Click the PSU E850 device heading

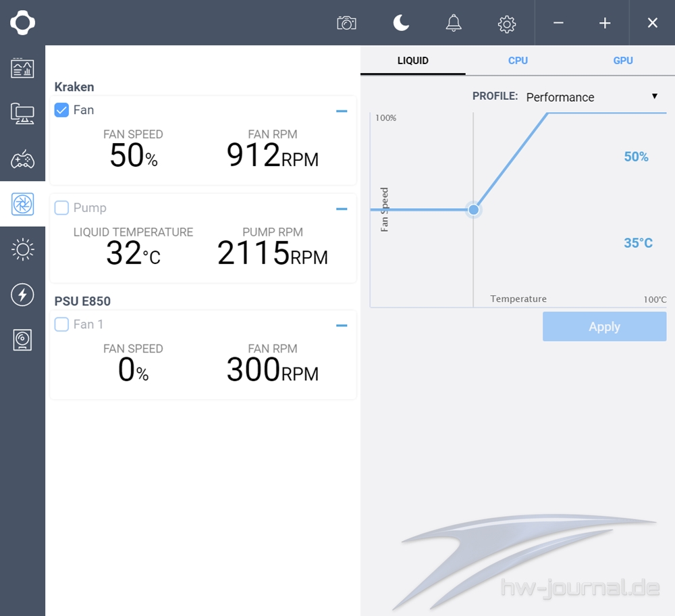coord(82,301)
